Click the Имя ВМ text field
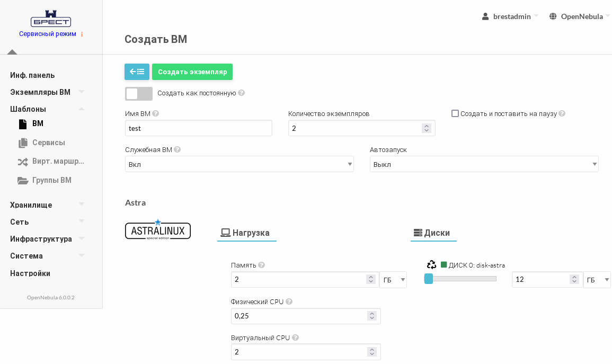612x364 pixels. (x=198, y=128)
